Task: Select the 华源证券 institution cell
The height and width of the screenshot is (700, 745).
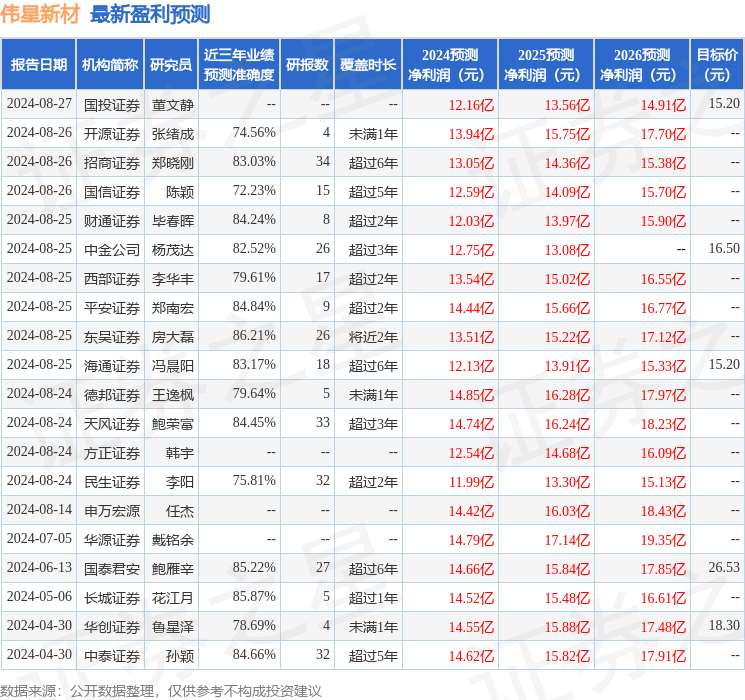Action: [112, 540]
